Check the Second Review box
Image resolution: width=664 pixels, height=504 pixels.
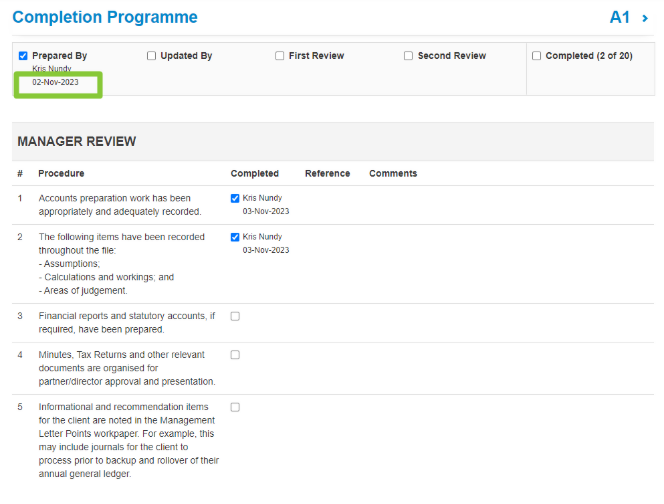(x=408, y=56)
